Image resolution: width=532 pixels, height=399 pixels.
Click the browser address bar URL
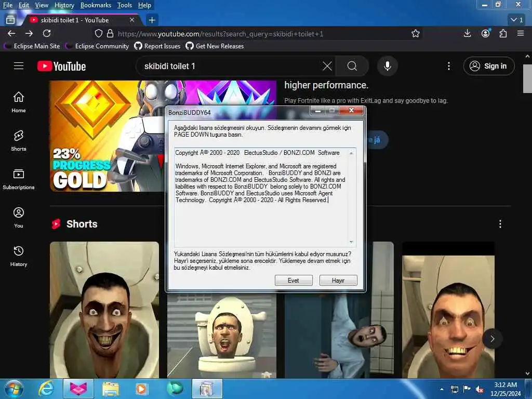[x=220, y=34]
